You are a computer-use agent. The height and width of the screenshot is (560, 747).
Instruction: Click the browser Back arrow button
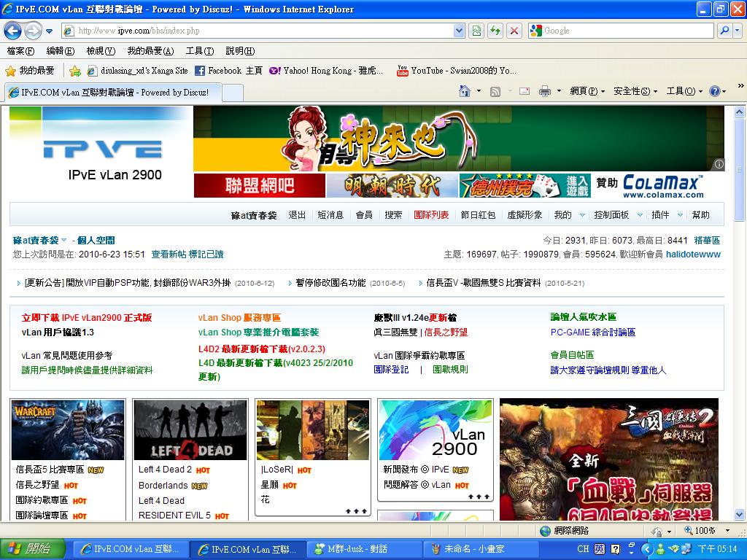(12, 31)
